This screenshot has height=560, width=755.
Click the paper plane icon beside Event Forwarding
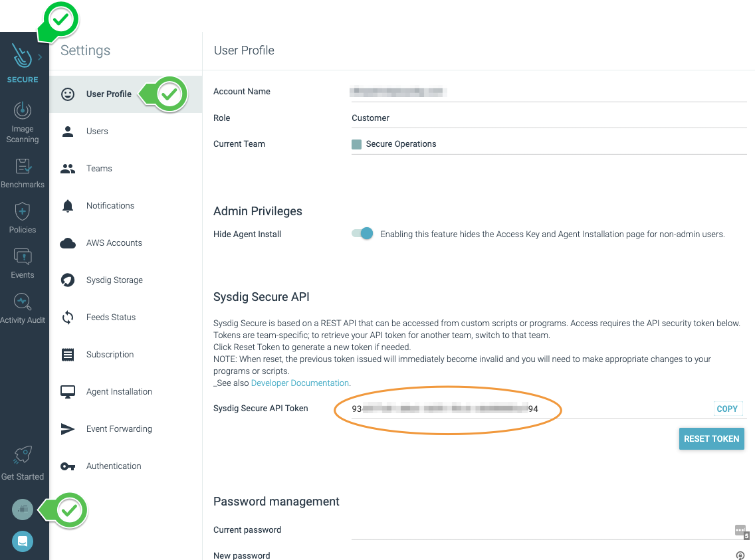(68, 429)
